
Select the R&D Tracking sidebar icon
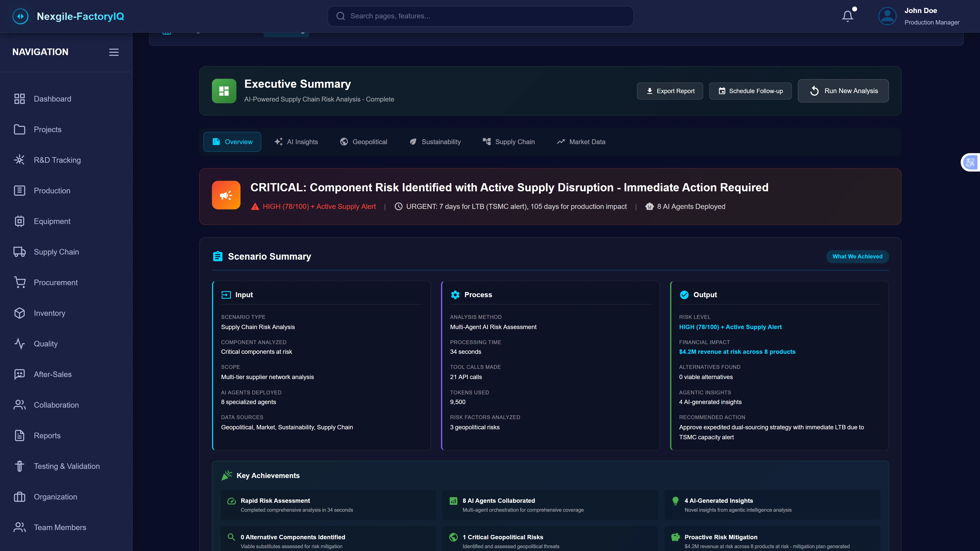point(19,160)
